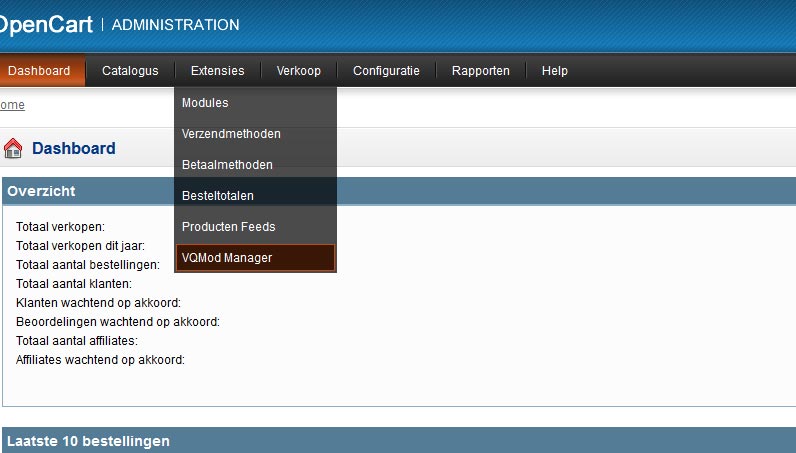Screen dimensions: 796x453
Task: Select Verzendmethoden from the dropdown
Action: [x=255, y=134]
